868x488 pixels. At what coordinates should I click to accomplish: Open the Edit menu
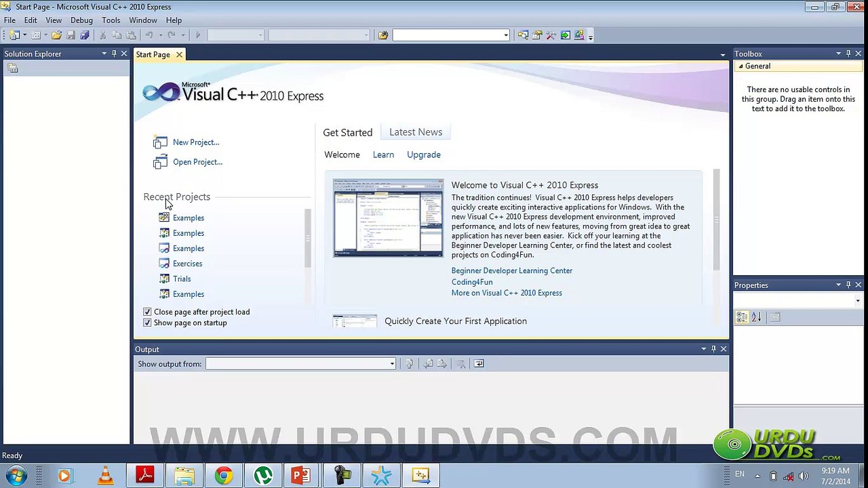pos(31,20)
